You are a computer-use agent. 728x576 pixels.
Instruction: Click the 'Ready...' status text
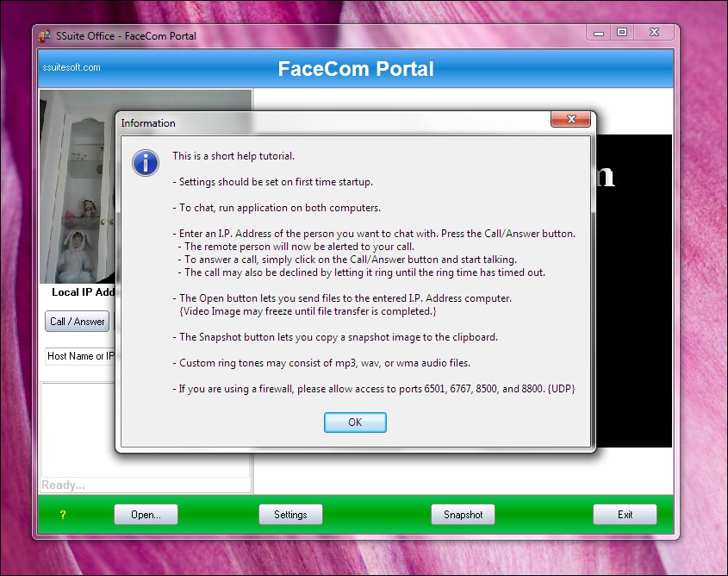click(x=63, y=485)
